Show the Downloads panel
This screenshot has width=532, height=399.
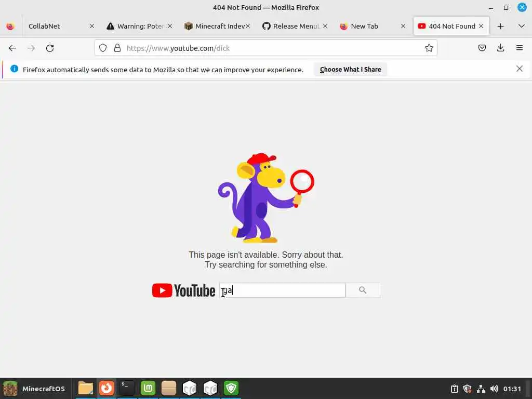coord(500,48)
